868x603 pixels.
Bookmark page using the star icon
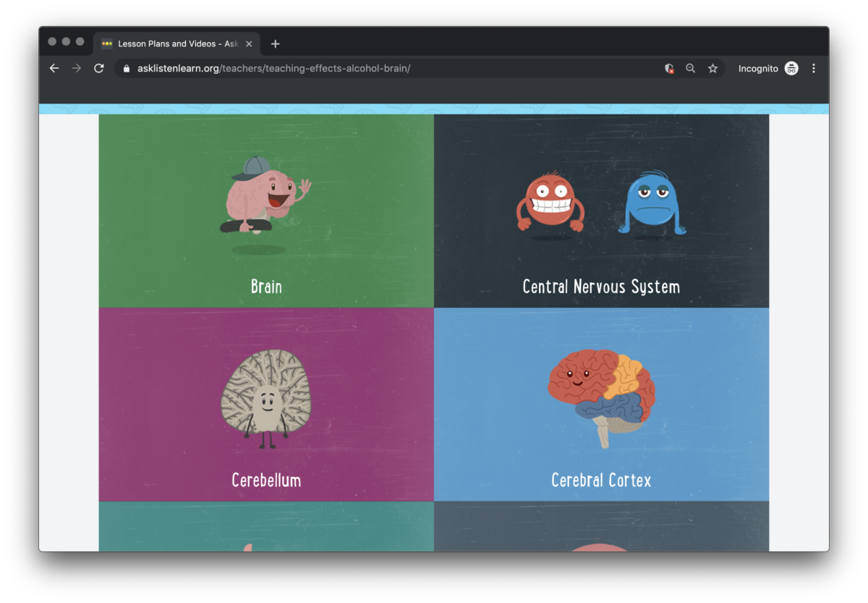[712, 68]
